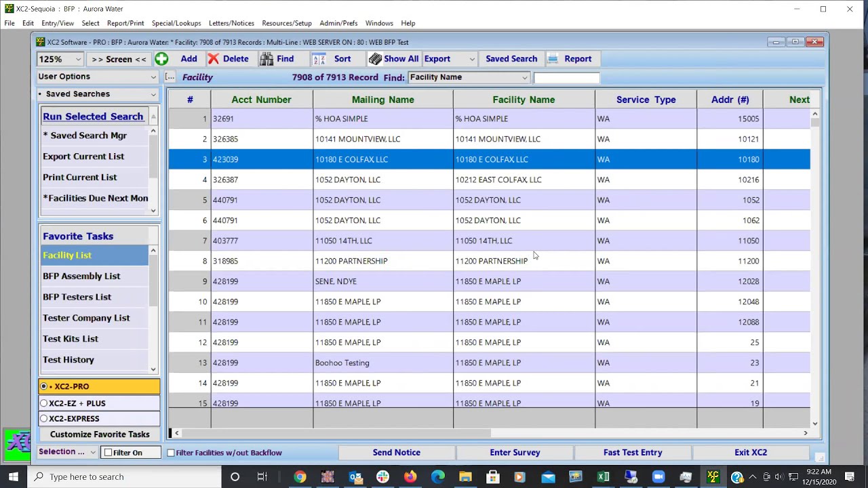
Task: Select the 11200 PARTNERSHIP mailing name cell
Action: pos(383,261)
